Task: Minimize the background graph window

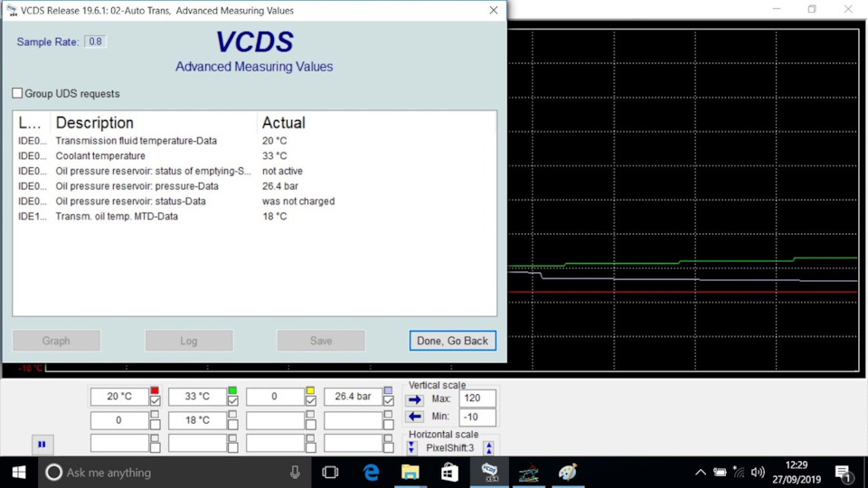Action: (776, 9)
